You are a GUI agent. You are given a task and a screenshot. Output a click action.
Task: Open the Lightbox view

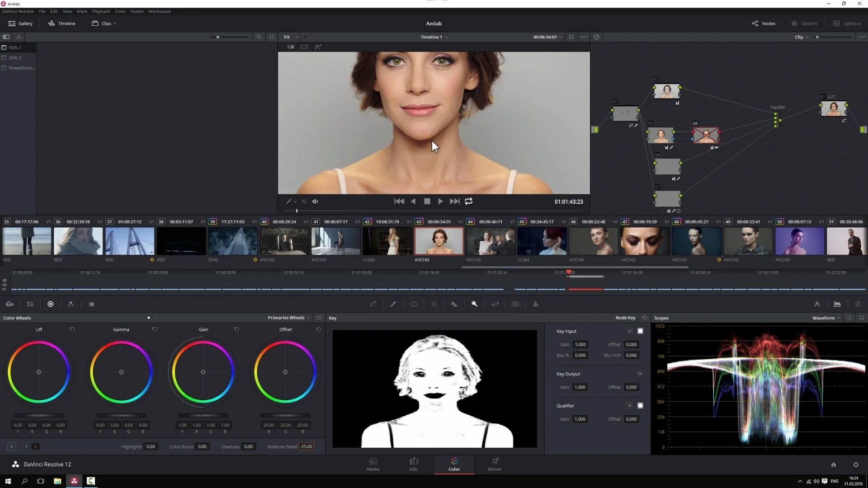848,23
